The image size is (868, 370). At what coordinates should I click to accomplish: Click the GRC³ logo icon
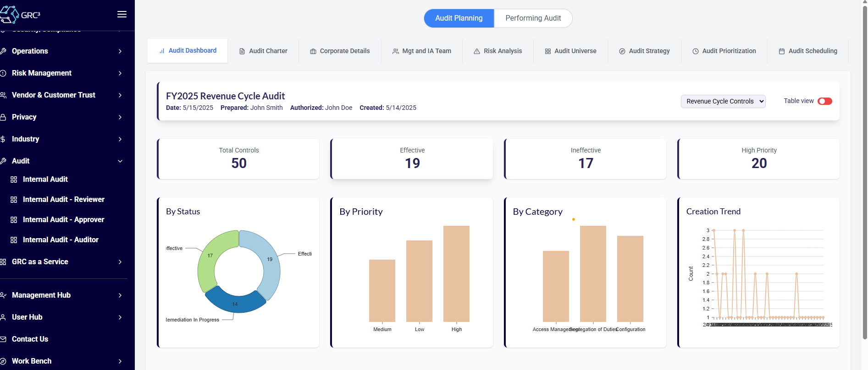point(10,15)
